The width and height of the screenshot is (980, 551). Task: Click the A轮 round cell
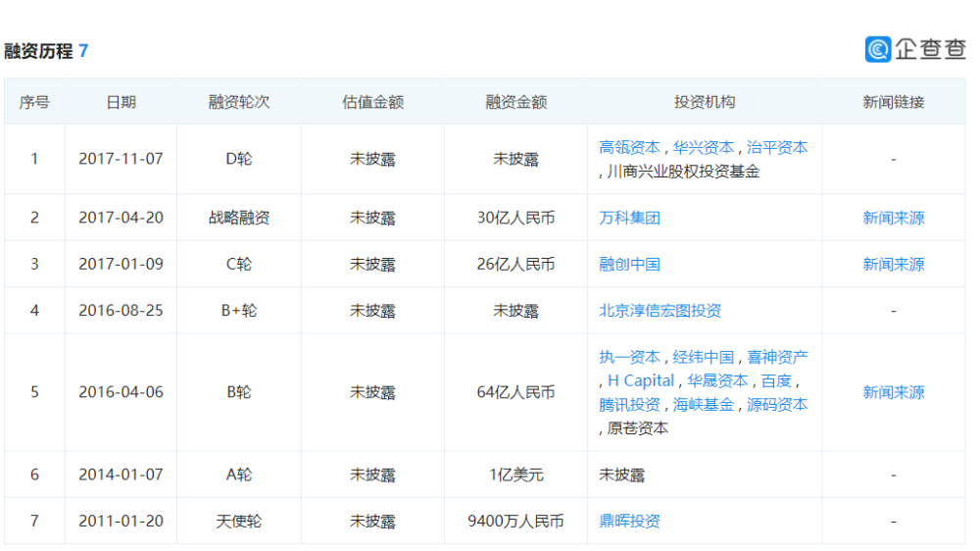239,475
